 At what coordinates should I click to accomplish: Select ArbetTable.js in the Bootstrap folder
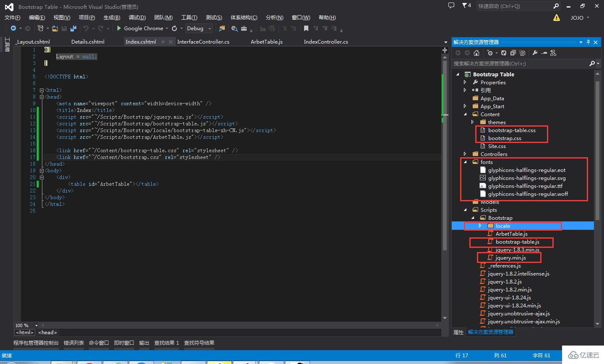click(512, 234)
